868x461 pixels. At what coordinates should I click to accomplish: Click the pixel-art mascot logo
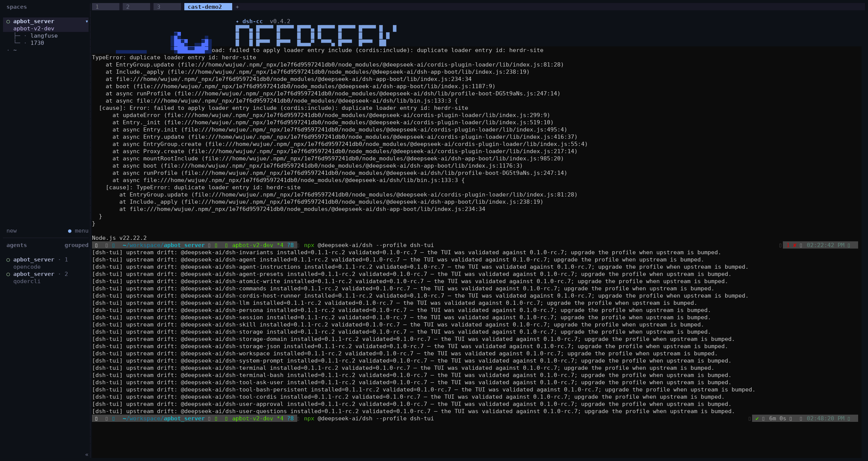click(x=191, y=42)
